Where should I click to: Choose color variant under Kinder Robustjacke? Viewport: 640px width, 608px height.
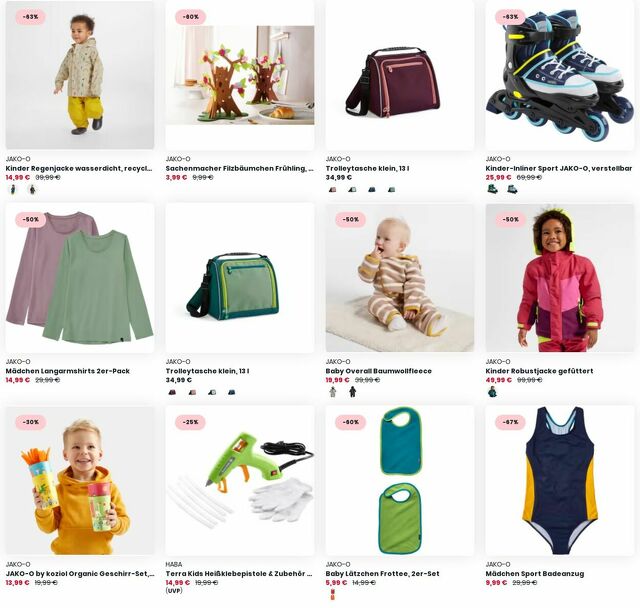493,392
